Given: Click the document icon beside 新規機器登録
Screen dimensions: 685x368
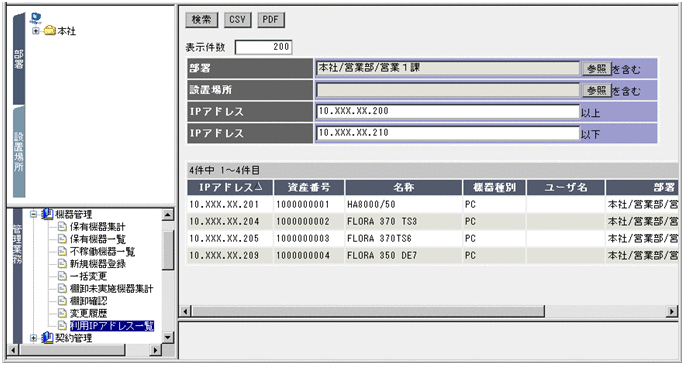Looking at the screenshot, I should point(62,264).
